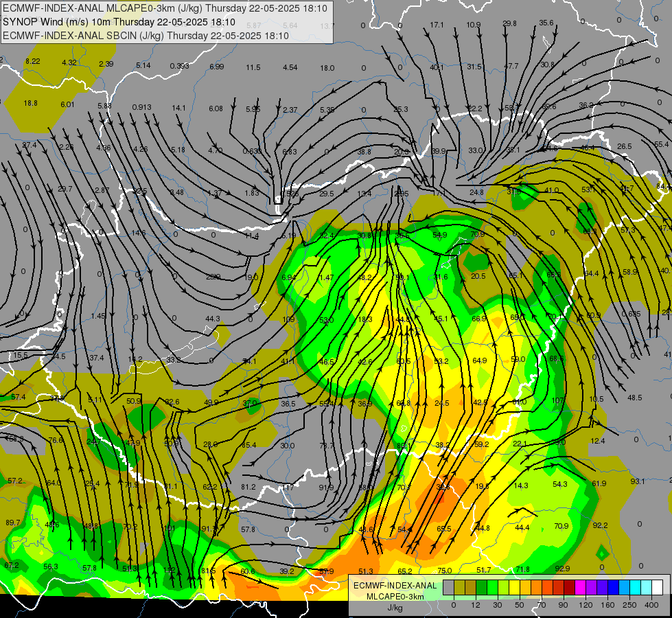672x618 pixels.
Task: Select the map value 91.9
Action: coord(326,488)
